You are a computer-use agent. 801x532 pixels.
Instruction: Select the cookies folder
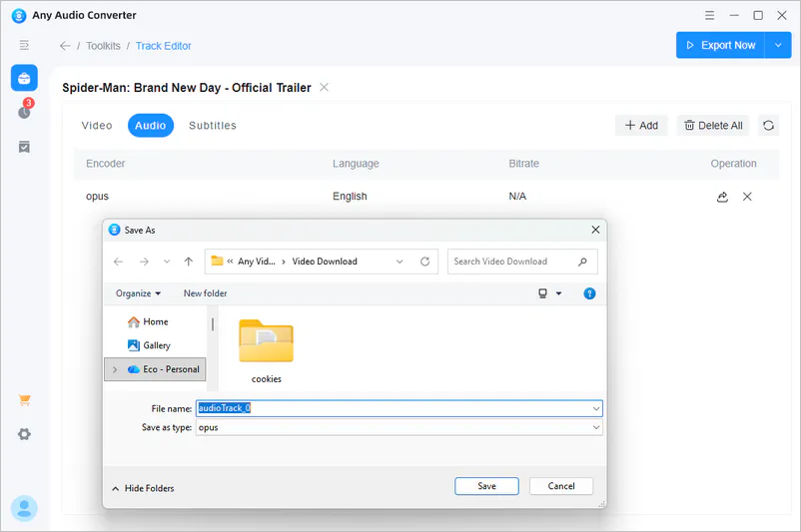point(266,351)
